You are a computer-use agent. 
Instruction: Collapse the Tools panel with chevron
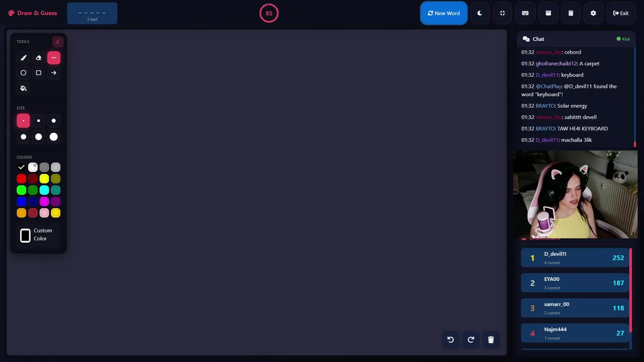[x=57, y=42]
